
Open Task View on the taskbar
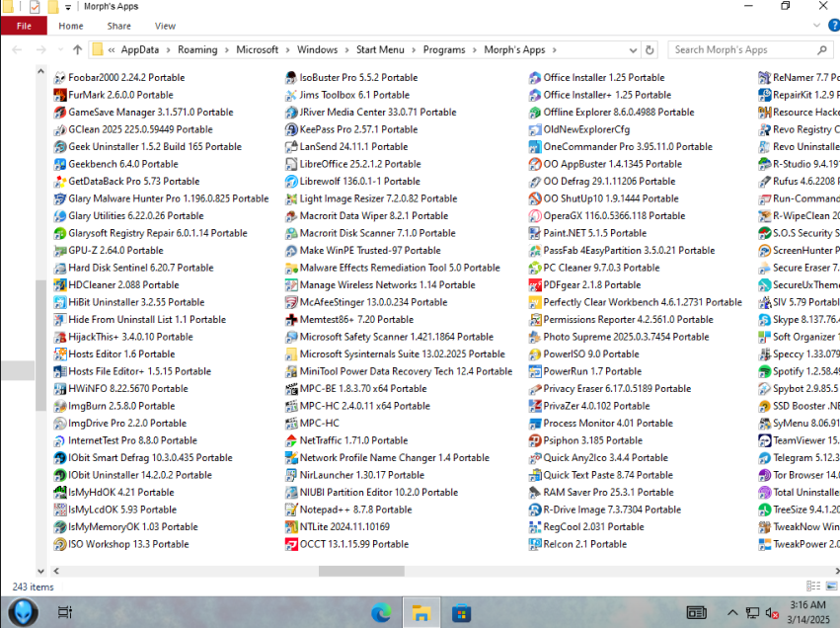[x=65, y=612]
